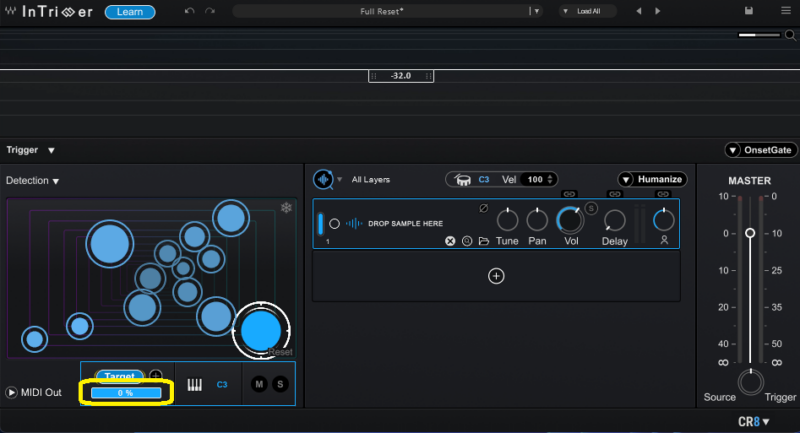Open the Trigger mode menu
The width and height of the screenshot is (800, 433).
(51, 150)
